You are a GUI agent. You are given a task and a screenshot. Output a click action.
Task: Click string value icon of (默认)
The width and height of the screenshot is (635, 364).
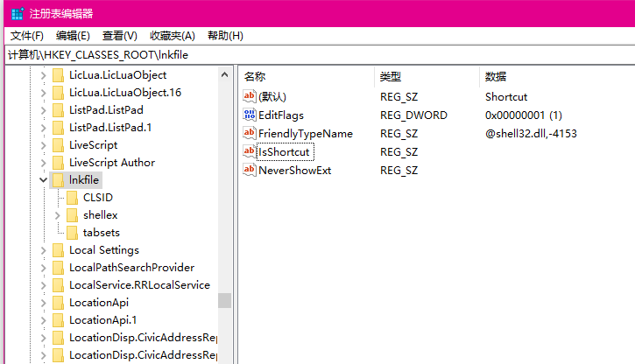click(250, 96)
